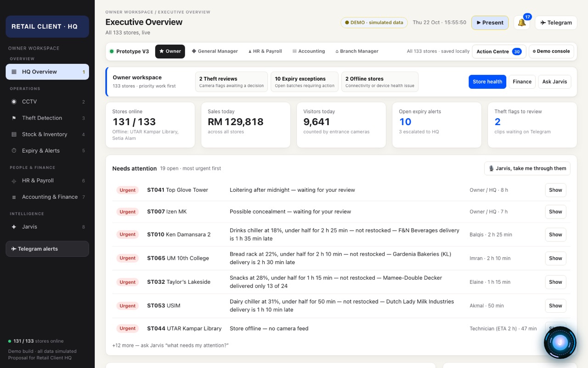Select the HR & Payroll role tab
588x368 pixels.
click(x=265, y=52)
